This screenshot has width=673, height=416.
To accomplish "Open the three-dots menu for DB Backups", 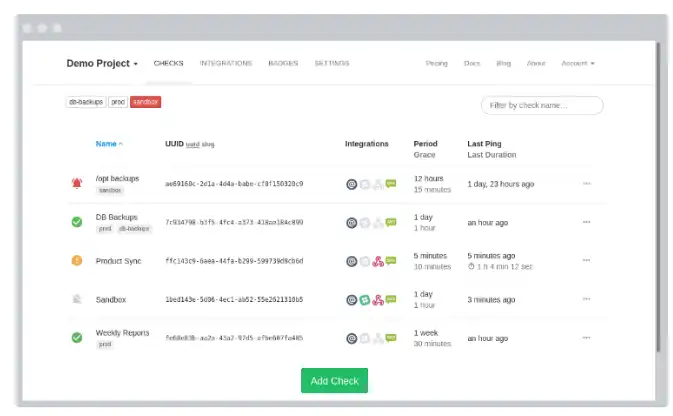I will [x=587, y=222].
